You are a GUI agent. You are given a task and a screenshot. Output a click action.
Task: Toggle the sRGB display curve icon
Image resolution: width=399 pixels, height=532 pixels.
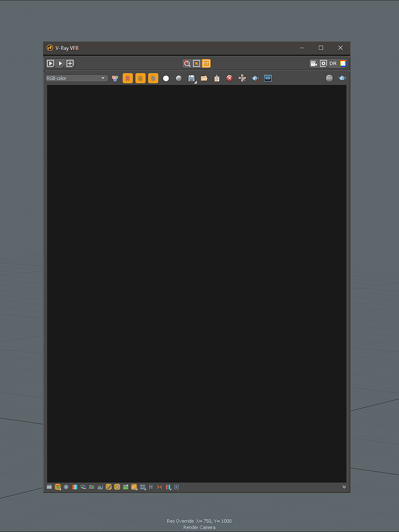tap(134, 487)
